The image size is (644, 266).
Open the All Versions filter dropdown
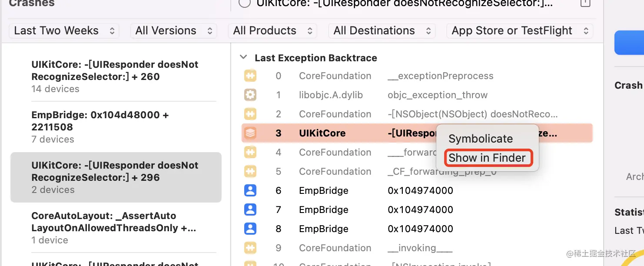pyautogui.click(x=173, y=31)
